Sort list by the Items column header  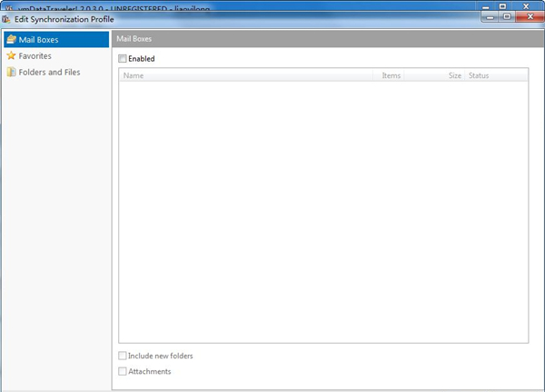coord(391,75)
